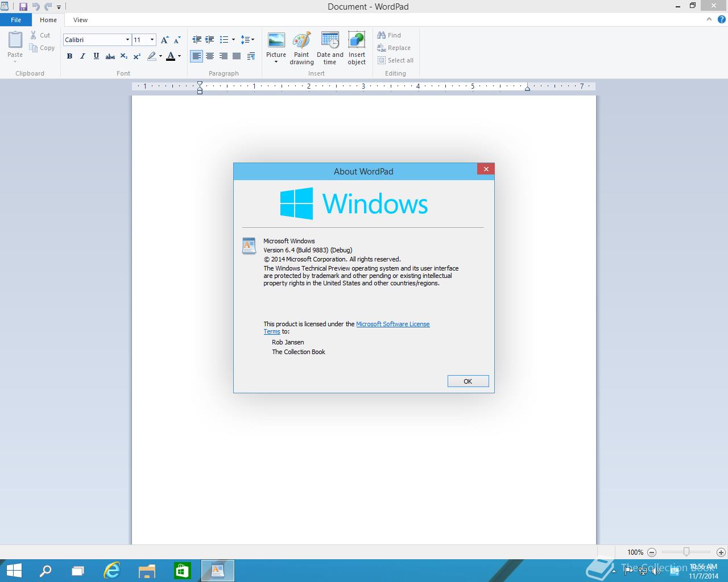Switch to the Home tab
This screenshot has height=582, width=728.
(48, 20)
